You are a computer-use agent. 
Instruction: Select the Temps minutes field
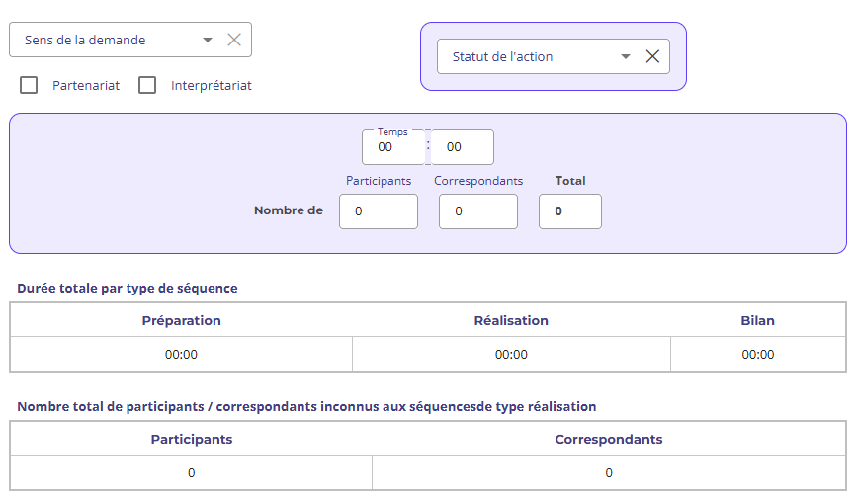(462, 147)
